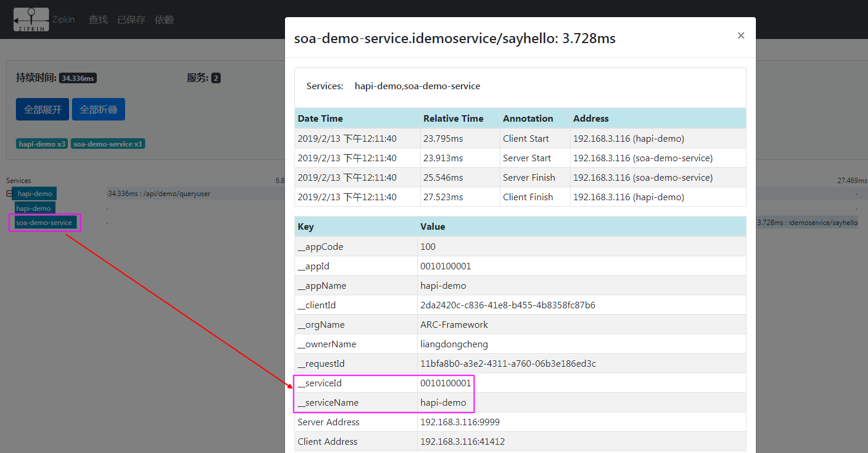Click the __serviceName key cell

[x=356, y=402]
